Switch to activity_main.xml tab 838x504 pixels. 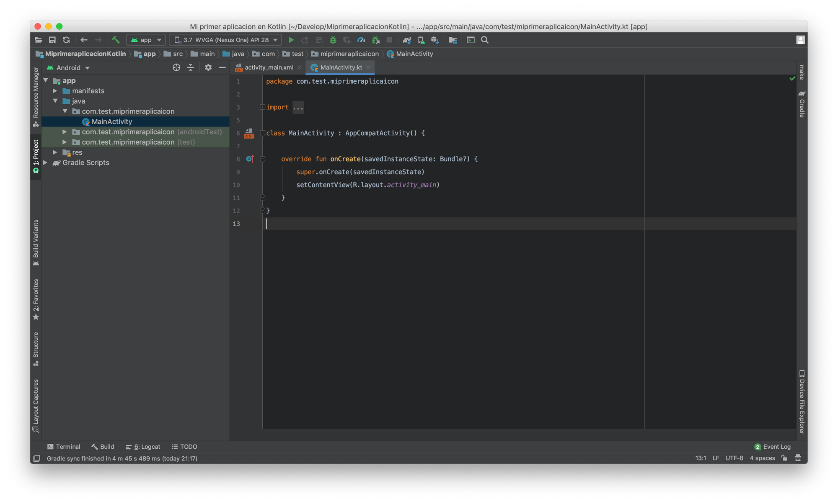click(x=269, y=67)
